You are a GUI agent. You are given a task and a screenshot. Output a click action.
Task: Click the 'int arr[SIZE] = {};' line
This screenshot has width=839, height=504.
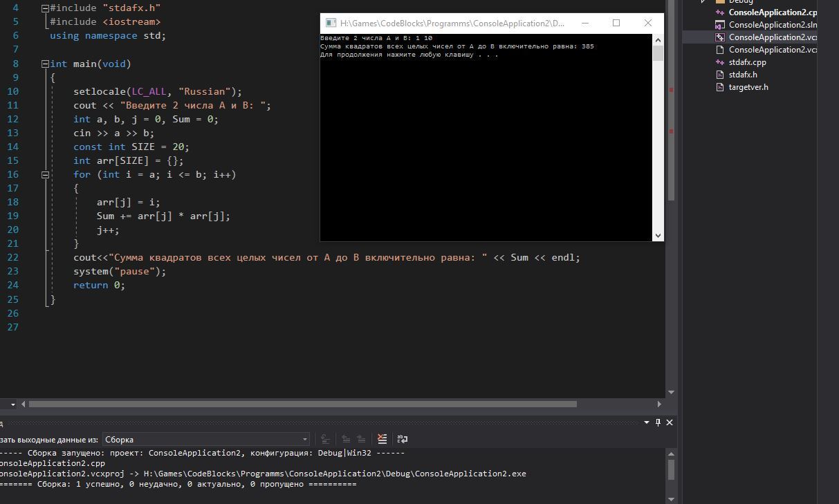(x=129, y=160)
